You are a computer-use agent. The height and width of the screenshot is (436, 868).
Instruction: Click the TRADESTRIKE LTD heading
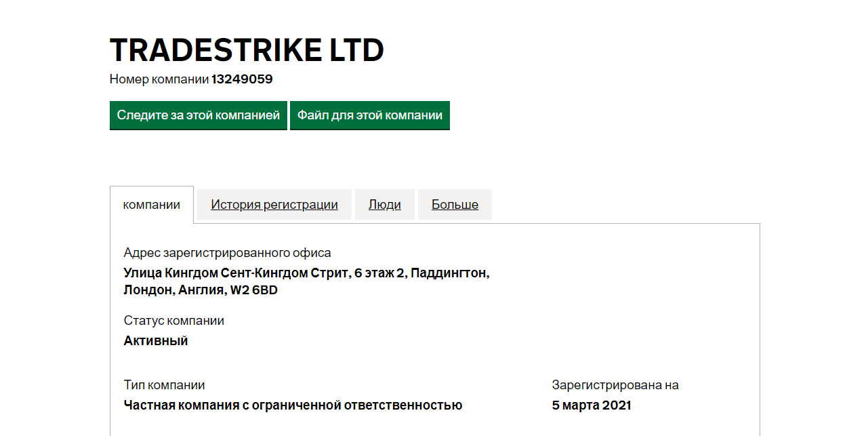point(247,50)
